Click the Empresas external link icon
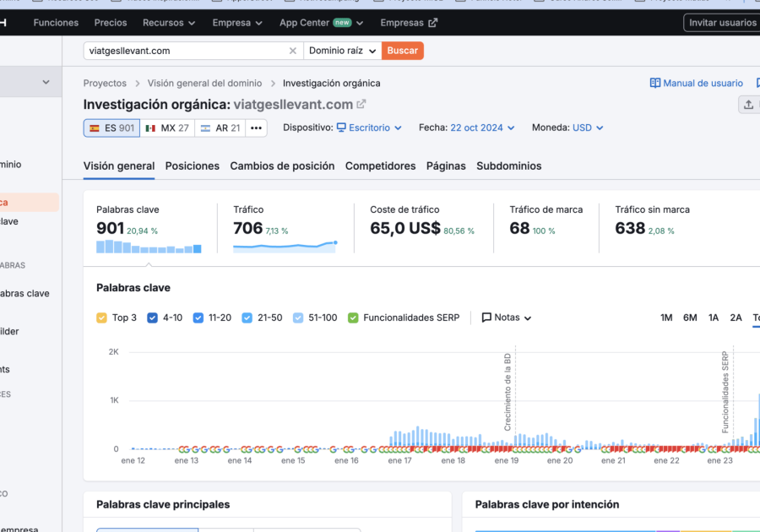 tap(433, 23)
